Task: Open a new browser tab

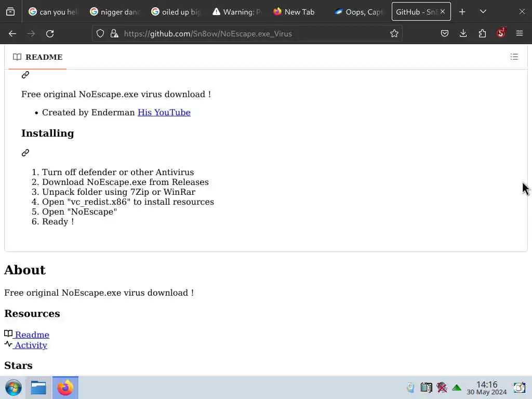Action: [462, 12]
